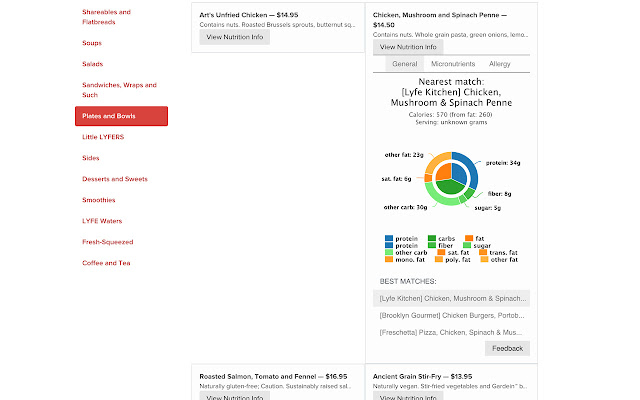The height and width of the screenshot is (400, 640).
Task: Click the sugar legend swatch
Action: coord(467,245)
